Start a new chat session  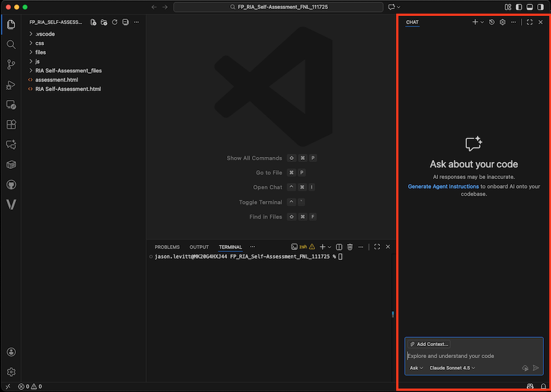point(474,22)
